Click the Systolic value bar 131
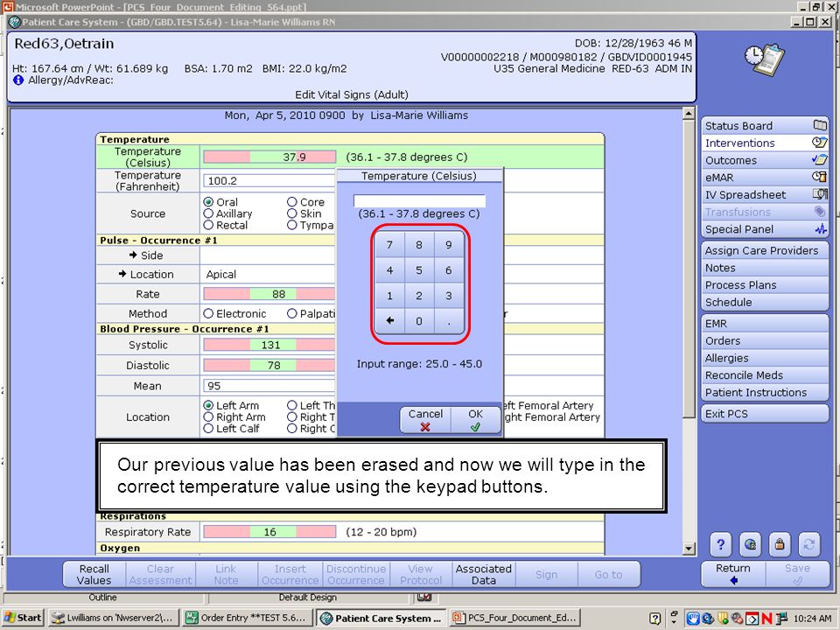The width and height of the screenshot is (840, 630). click(x=269, y=345)
